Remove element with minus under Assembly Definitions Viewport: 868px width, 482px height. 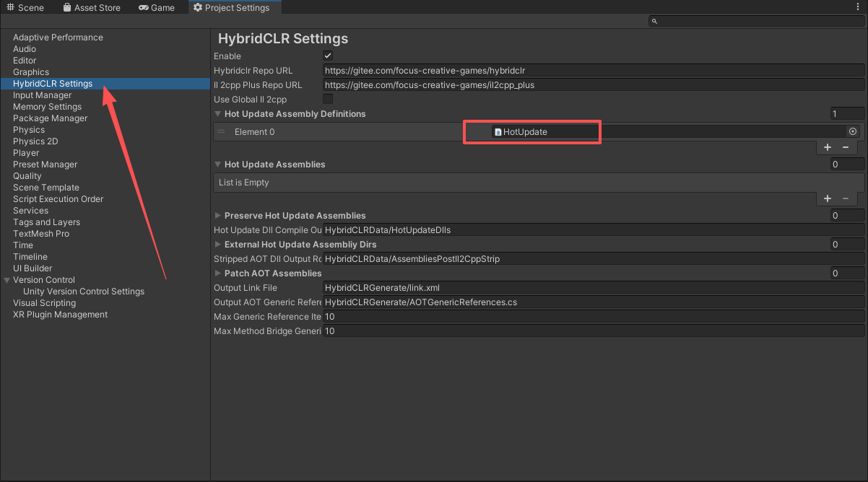[845, 147]
